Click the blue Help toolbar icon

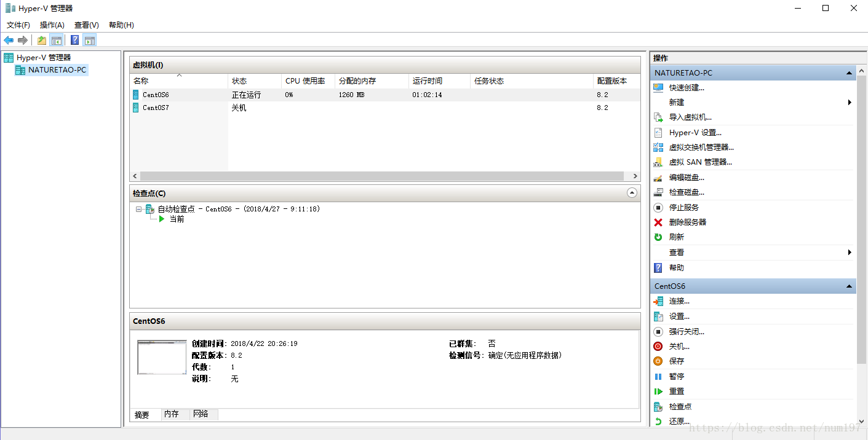tap(74, 41)
